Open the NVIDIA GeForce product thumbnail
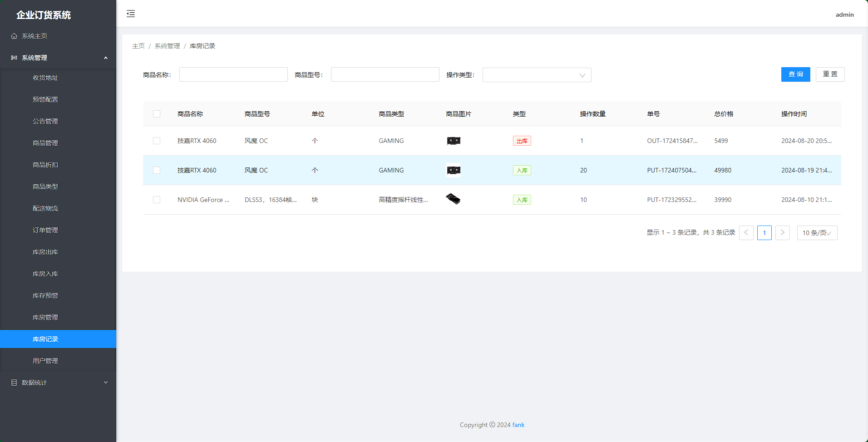This screenshot has height=442, width=868. [453, 200]
